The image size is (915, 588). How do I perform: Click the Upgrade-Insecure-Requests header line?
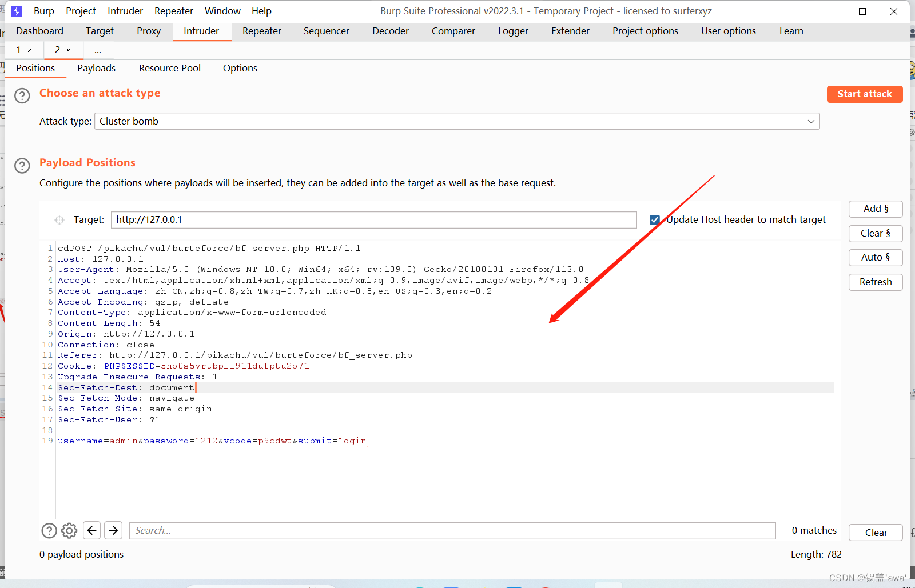tap(138, 377)
